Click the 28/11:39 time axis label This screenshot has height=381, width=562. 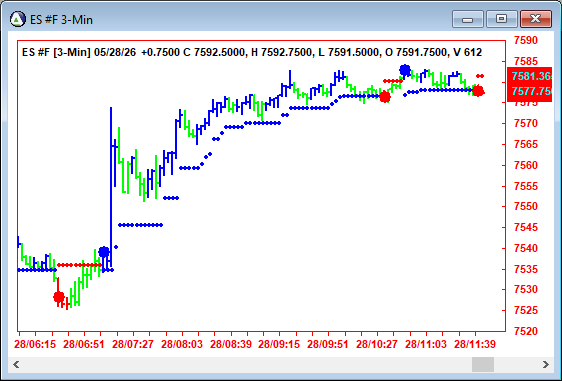475,344
